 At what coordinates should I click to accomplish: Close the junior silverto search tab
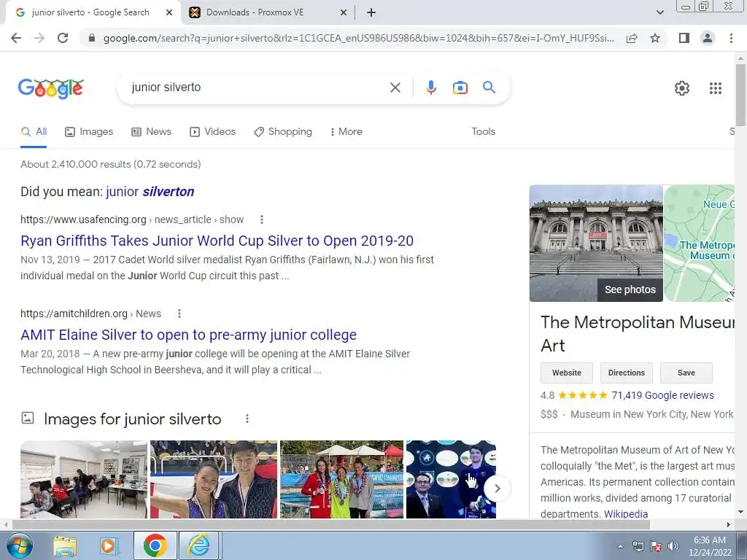[x=169, y=13]
